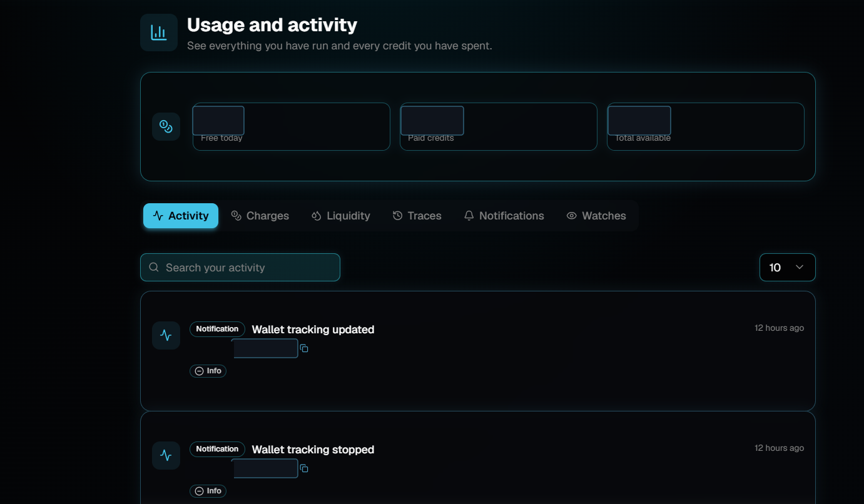
Task: Click the Search your activity field
Action: tap(240, 268)
